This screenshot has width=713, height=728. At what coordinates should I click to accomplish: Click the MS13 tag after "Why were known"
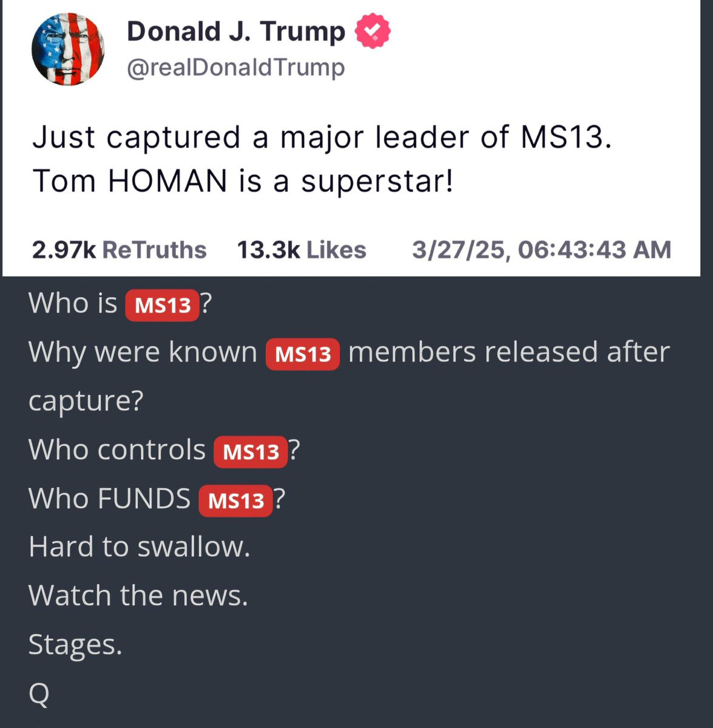pos(303,354)
